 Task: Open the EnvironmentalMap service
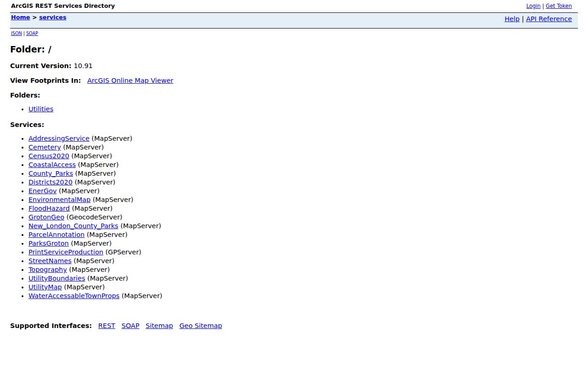[59, 200]
